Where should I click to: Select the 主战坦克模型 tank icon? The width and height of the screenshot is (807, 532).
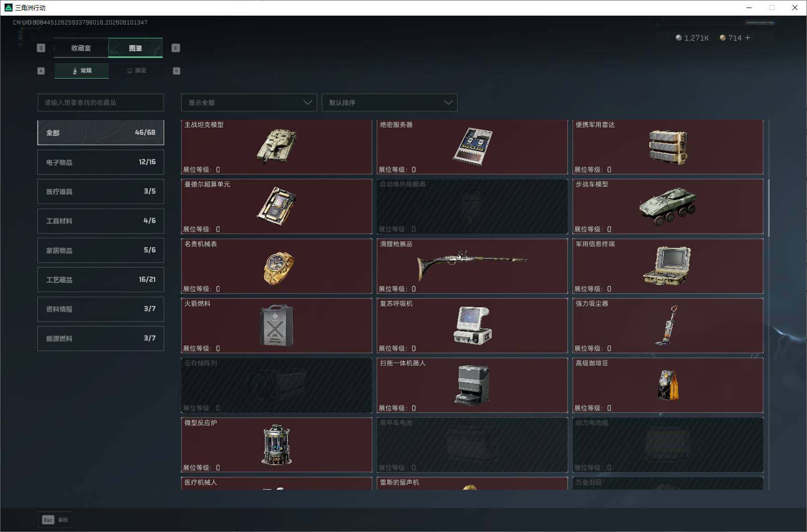[x=277, y=146]
